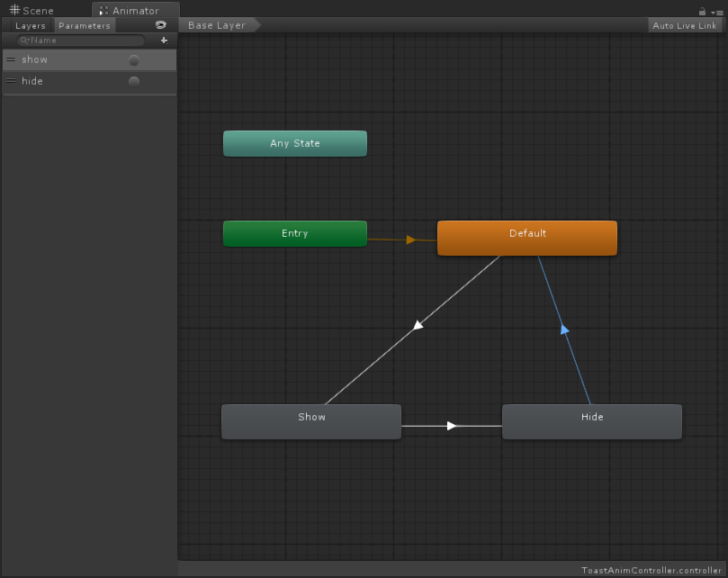Select the Default to Show transition arrow
The image size is (728, 578).
(418, 325)
